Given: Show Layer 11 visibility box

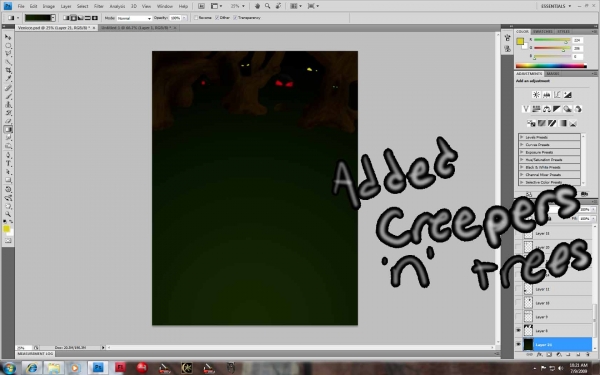Looking at the screenshot, I should coord(518,289).
